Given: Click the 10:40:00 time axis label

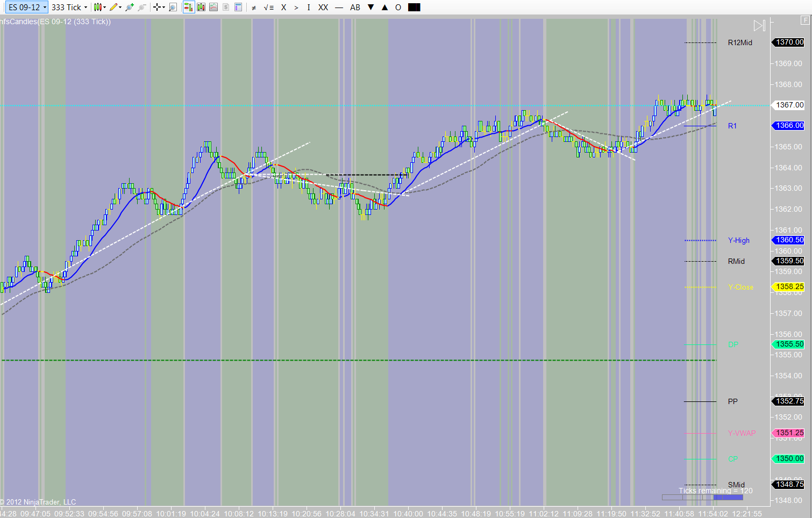Looking at the screenshot, I should pos(408,514).
